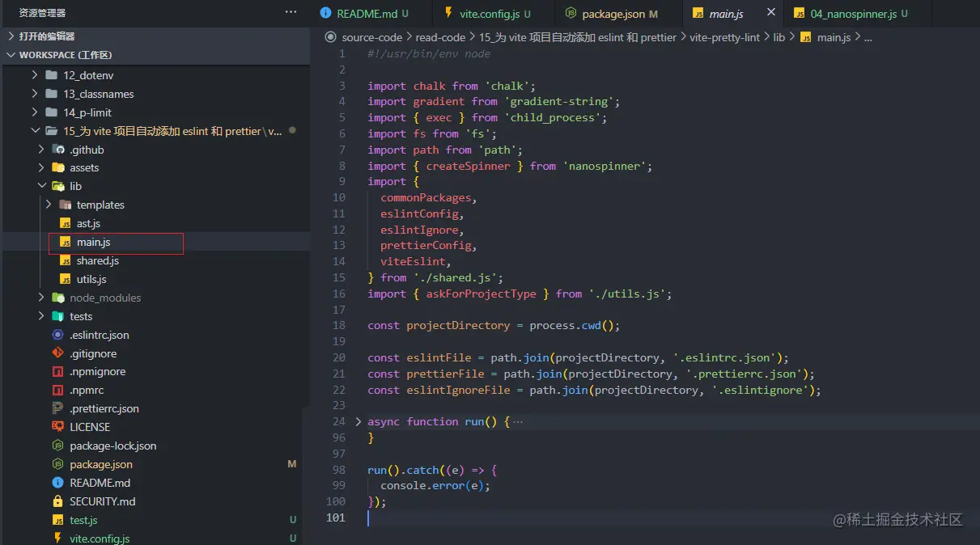The width and height of the screenshot is (980, 545).
Task: Click the npm icon beside .npmrc
Action: (x=57, y=390)
